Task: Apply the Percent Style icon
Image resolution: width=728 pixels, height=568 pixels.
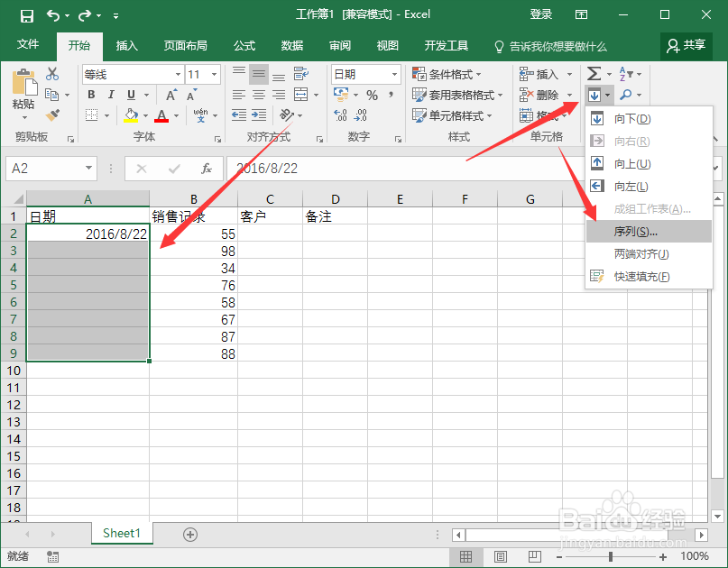Action: click(373, 95)
